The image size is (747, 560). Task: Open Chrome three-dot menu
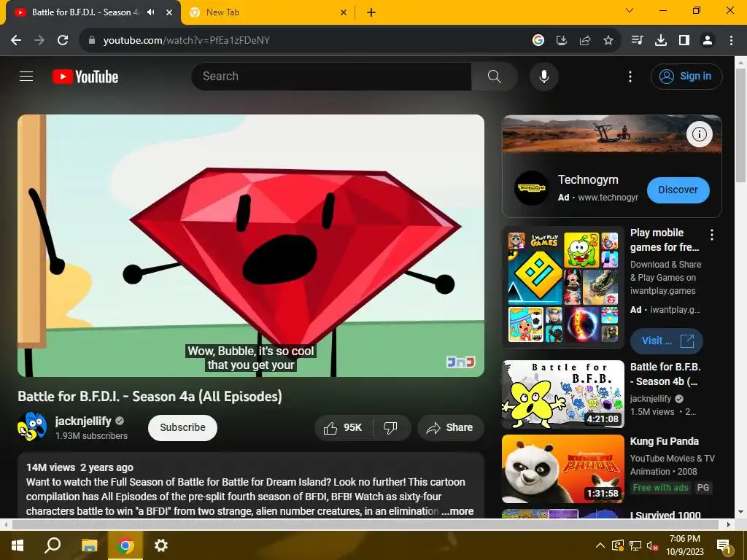pos(731,41)
